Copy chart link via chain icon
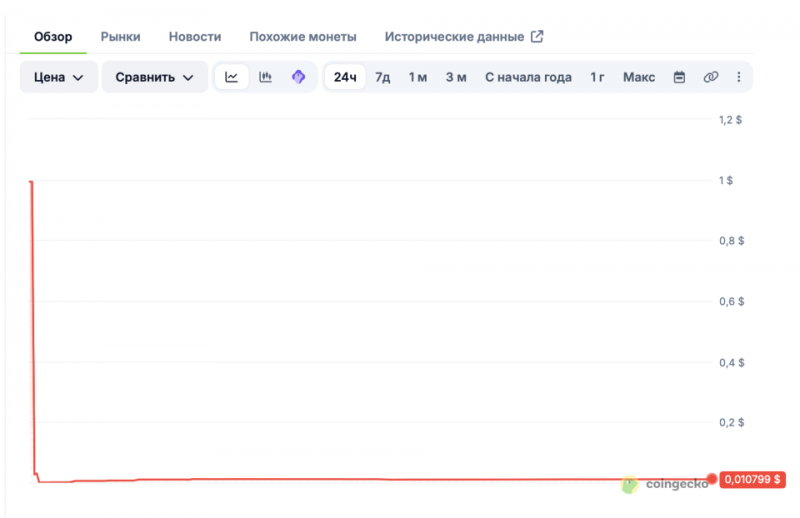This screenshot has height=518, width=800. coord(711,77)
